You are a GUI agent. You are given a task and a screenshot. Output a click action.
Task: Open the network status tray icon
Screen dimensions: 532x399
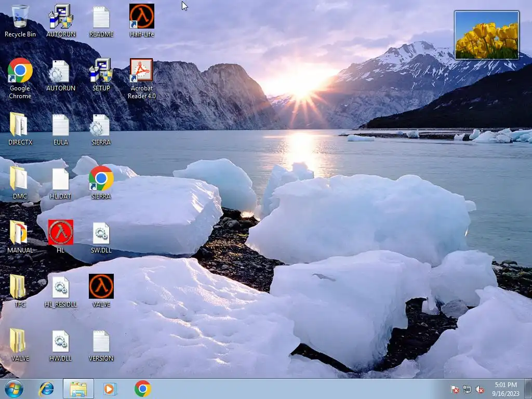(x=467, y=390)
